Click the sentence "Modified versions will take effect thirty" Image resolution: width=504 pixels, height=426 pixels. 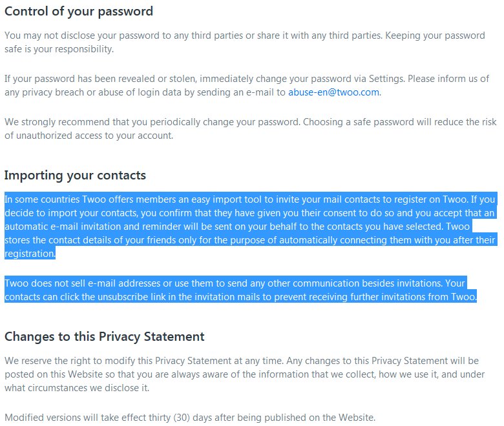pos(190,418)
